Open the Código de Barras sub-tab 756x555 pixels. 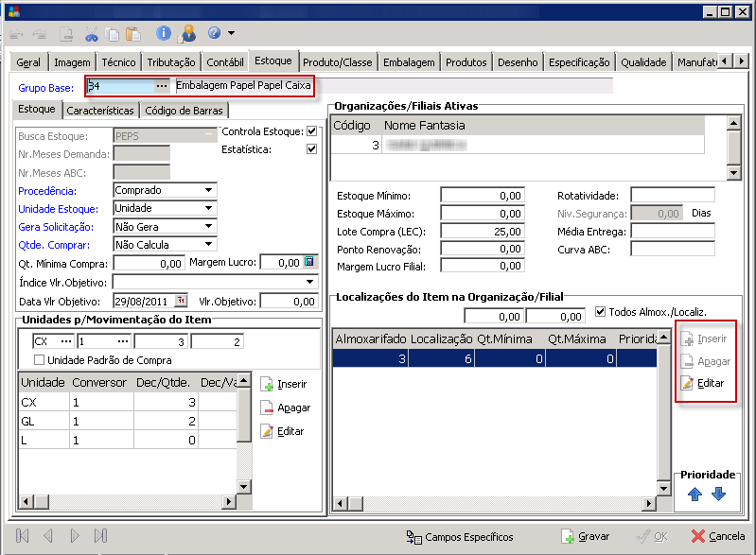[x=184, y=111]
